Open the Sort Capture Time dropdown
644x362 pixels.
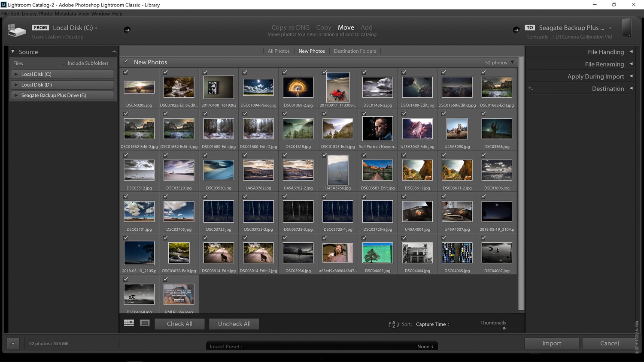[x=432, y=324]
